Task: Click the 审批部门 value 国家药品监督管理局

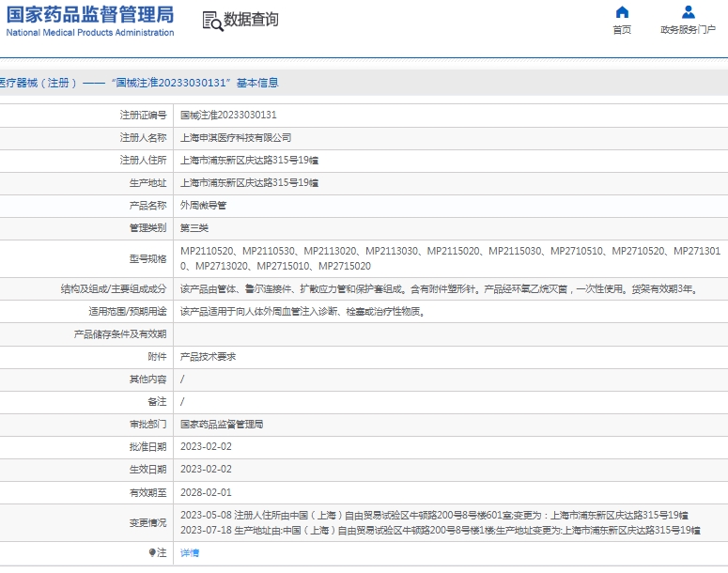Action: [x=222, y=424]
